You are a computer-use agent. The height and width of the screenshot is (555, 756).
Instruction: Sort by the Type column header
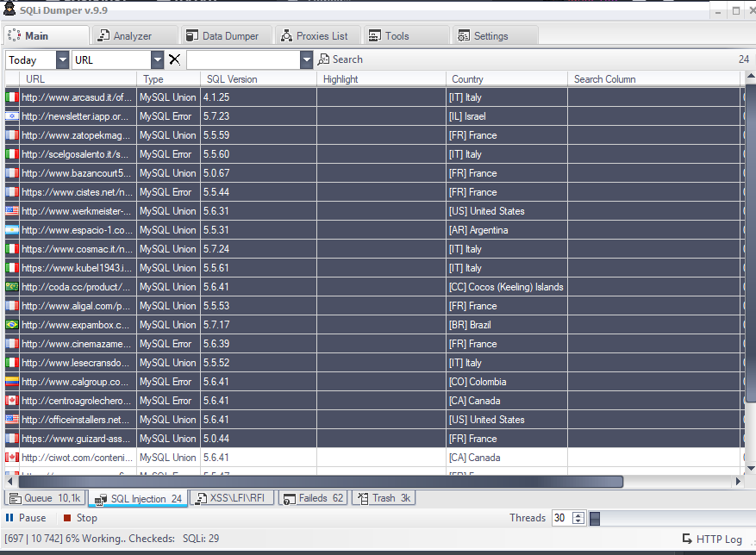pyautogui.click(x=168, y=79)
